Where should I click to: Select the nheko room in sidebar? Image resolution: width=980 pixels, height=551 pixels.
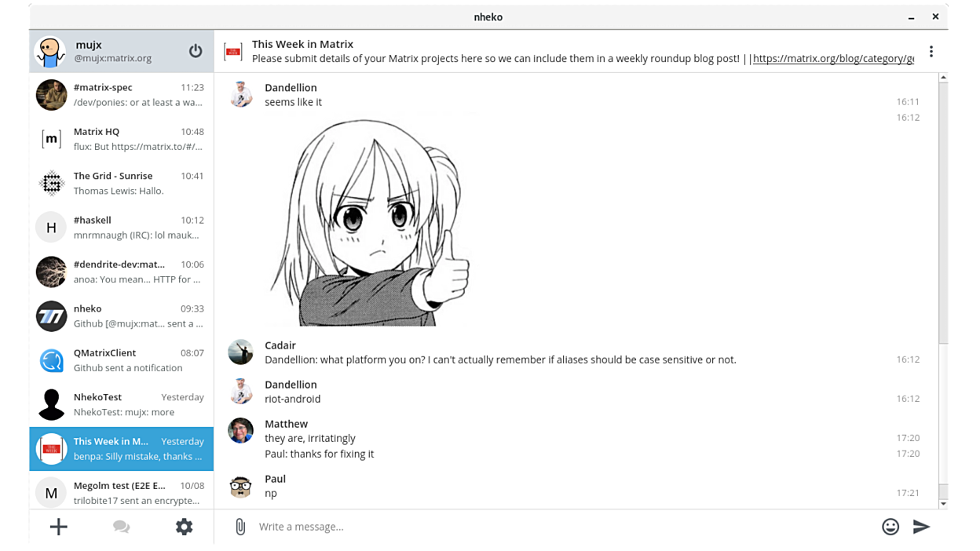(x=121, y=316)
